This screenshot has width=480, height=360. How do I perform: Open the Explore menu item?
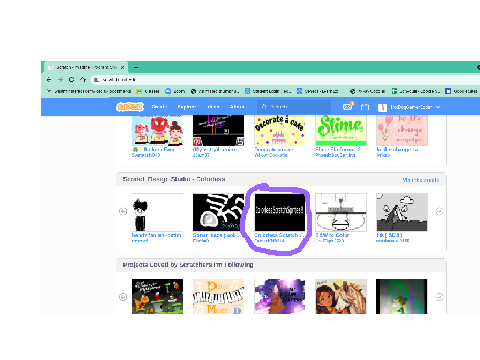pyautogui.click(x=187, y=107)
